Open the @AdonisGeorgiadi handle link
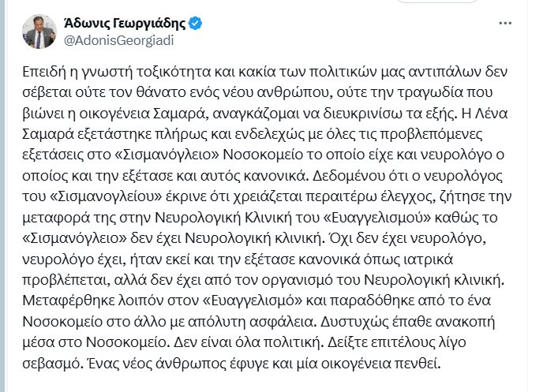Image resolution: width=543 pixels, height=392 pixels. tap(118, 40)
